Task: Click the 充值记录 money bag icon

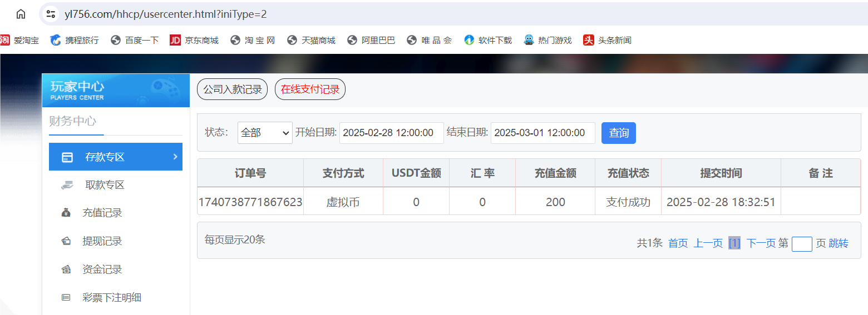Action: [x=66, y=213]
